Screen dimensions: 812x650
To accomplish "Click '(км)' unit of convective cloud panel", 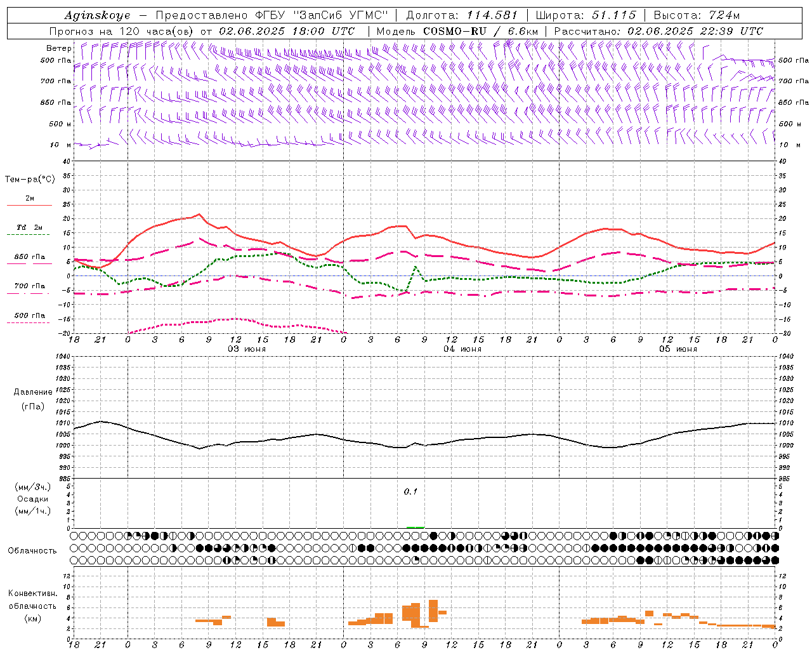I will pos(33,618).
